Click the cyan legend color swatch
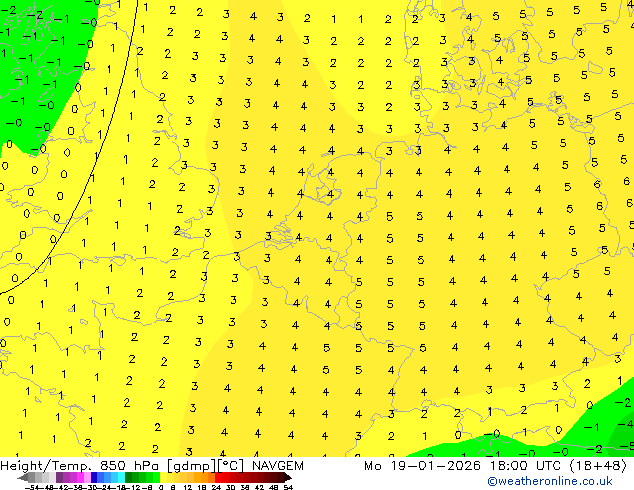 point(121,477)
